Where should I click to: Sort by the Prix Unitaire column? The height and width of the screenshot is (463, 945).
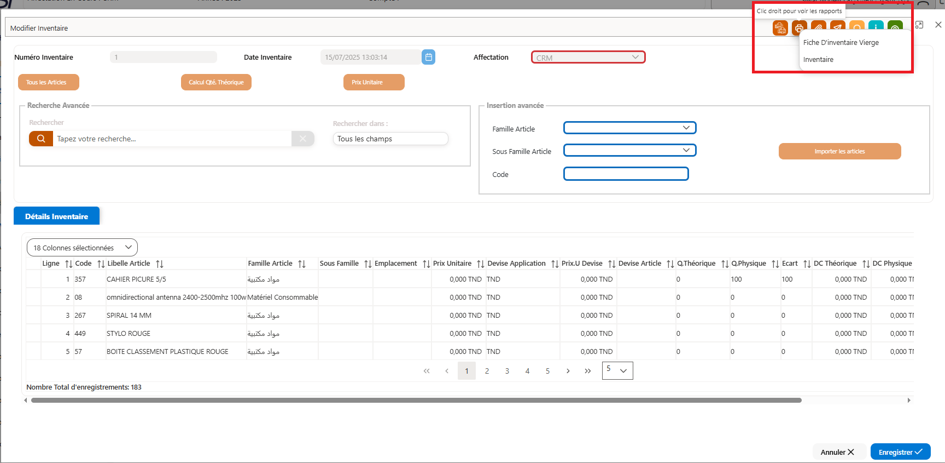tap(480, 264)
